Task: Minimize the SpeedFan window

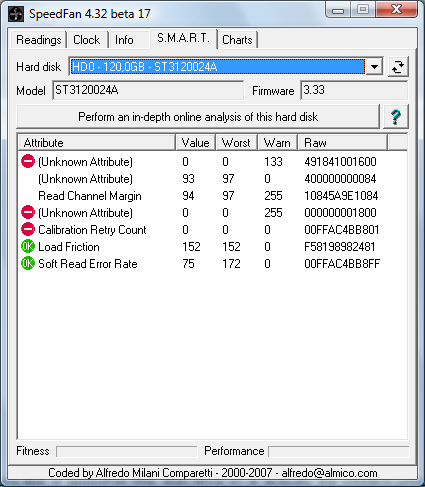Action: pyautogui.click(x=338, y=10)
